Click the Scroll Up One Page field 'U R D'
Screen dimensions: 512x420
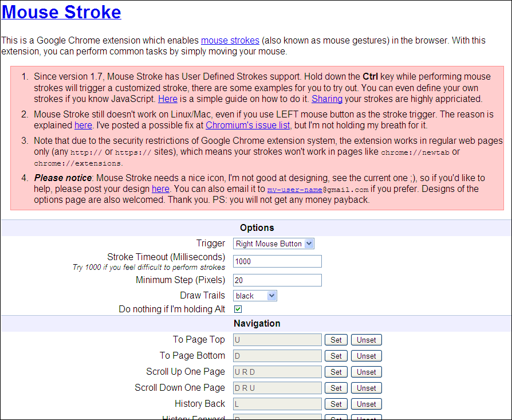coord(277,372)
